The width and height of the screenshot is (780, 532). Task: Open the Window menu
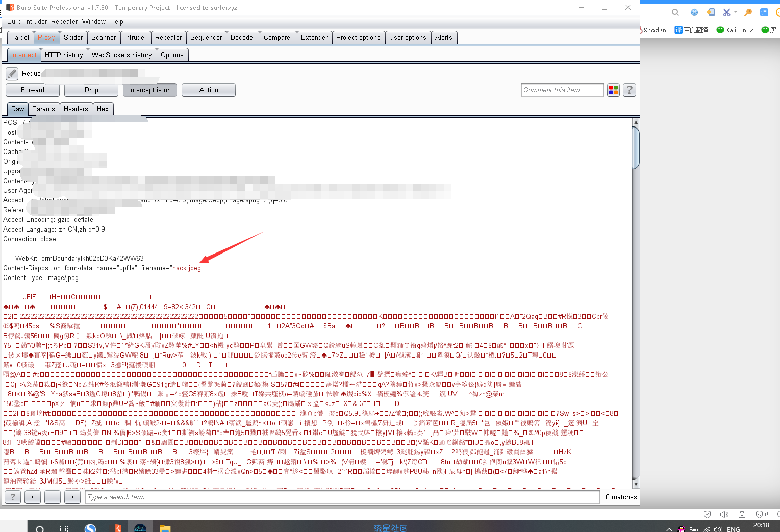coord(94,21)
